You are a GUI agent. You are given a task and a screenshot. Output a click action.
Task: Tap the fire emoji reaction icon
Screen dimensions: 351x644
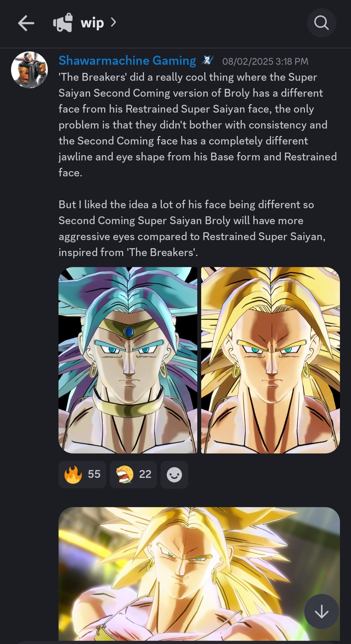coord(73,475)
